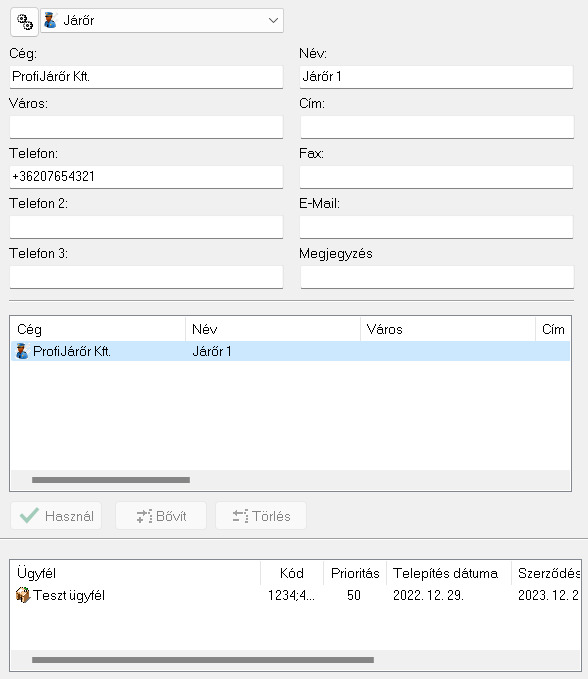Screen dimensions: 588x679
Task: Click the Törlés delete button
Action: [261, 516]
